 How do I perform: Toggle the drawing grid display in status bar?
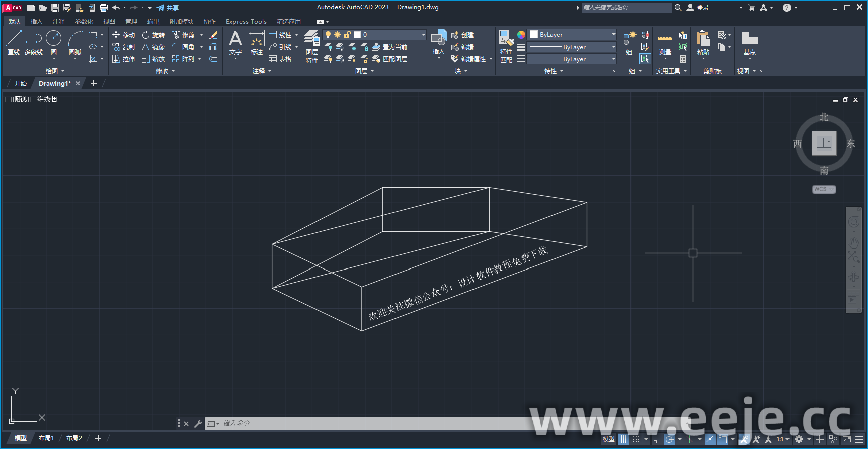(623, 439)
